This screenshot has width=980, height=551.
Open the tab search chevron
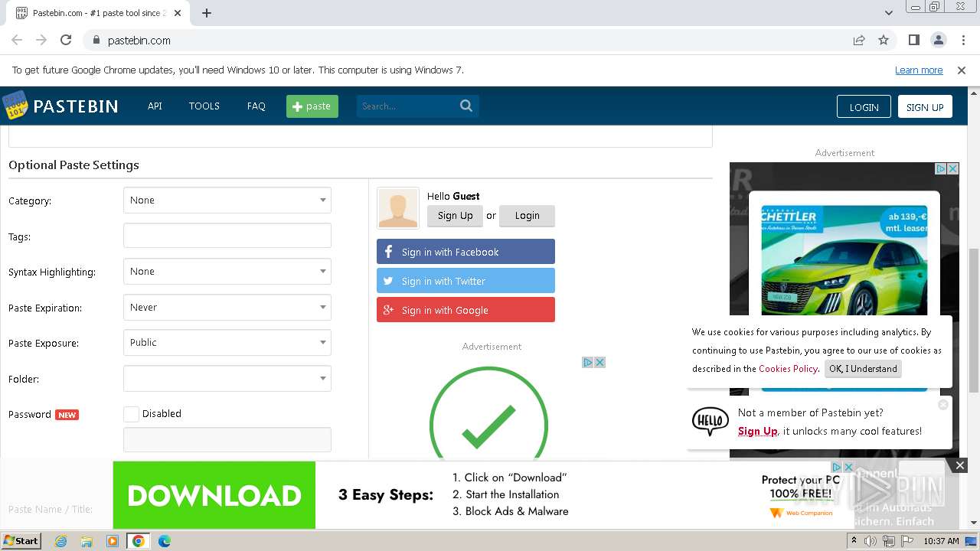(889, 13)
